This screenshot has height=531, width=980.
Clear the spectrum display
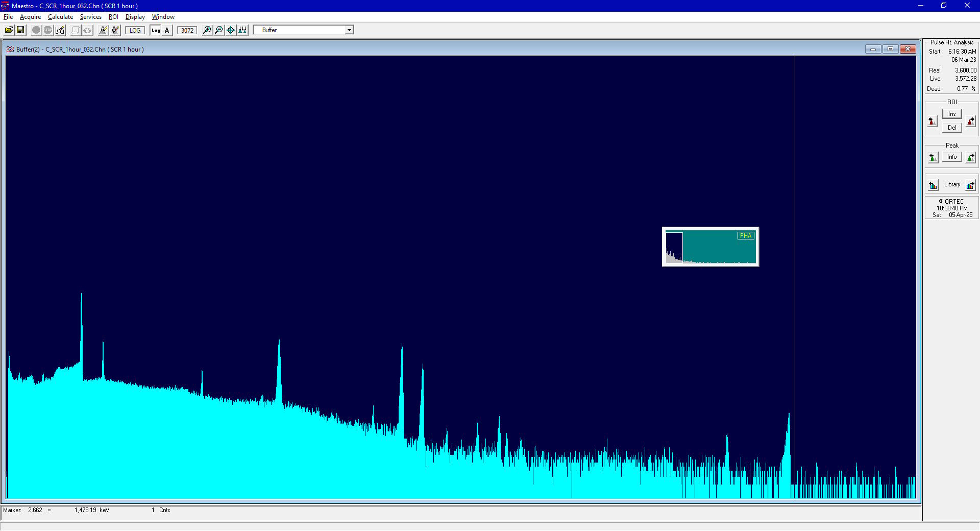point(60,30)
